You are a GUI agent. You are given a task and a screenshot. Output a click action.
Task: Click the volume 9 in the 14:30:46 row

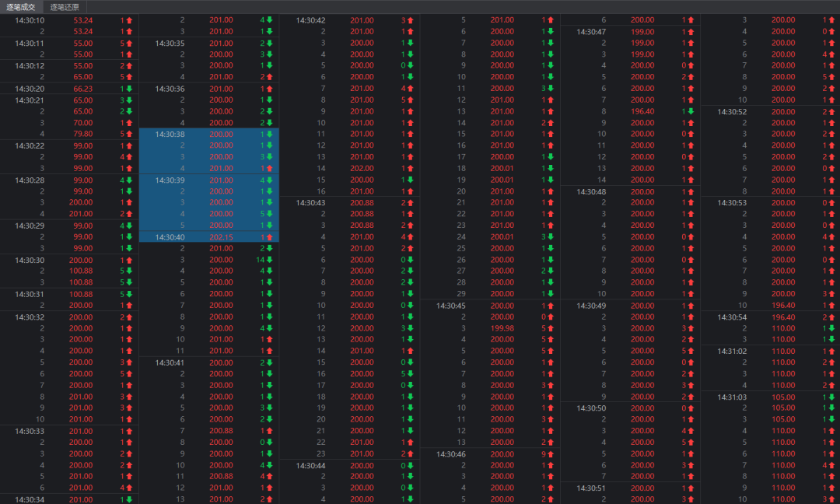(544, 454)
